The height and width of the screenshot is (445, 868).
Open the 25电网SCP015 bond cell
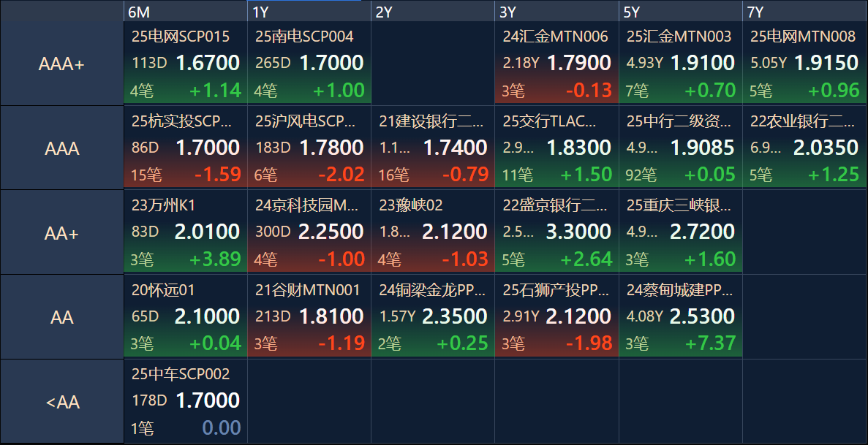186,63
